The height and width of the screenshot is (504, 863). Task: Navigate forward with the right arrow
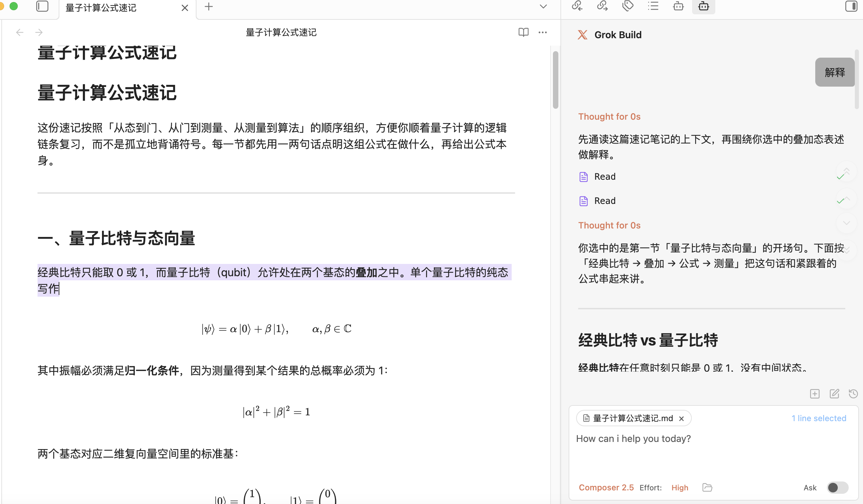tap(39, 32)
